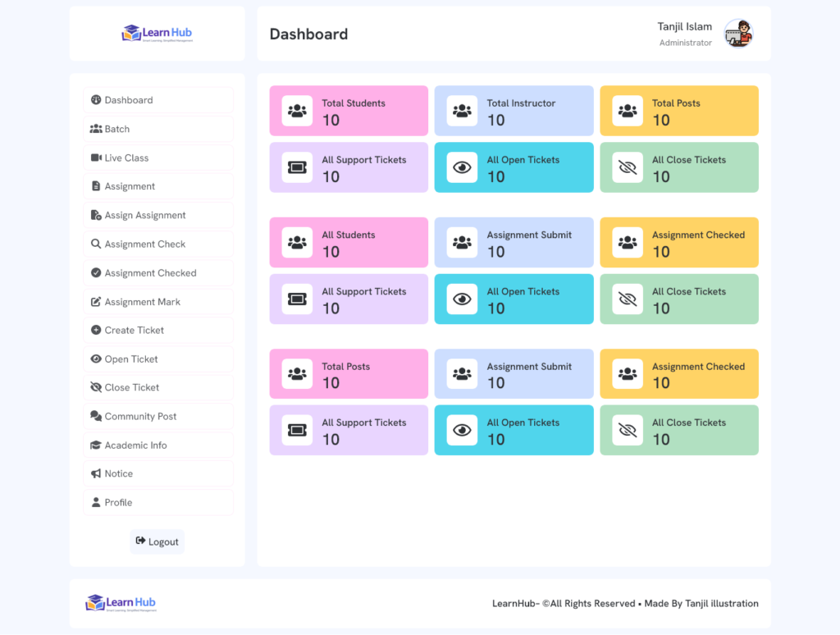Select Assign Assignment in the sidebar
This screenshot has width=840, height=635.
pos(158,216)
